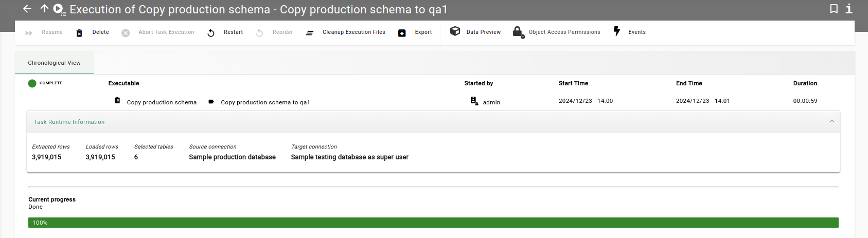Image resolution: width=868 pixels, height=238 pixels.
Task: Click the up arrow navigation icon
Action: point(44,9)
